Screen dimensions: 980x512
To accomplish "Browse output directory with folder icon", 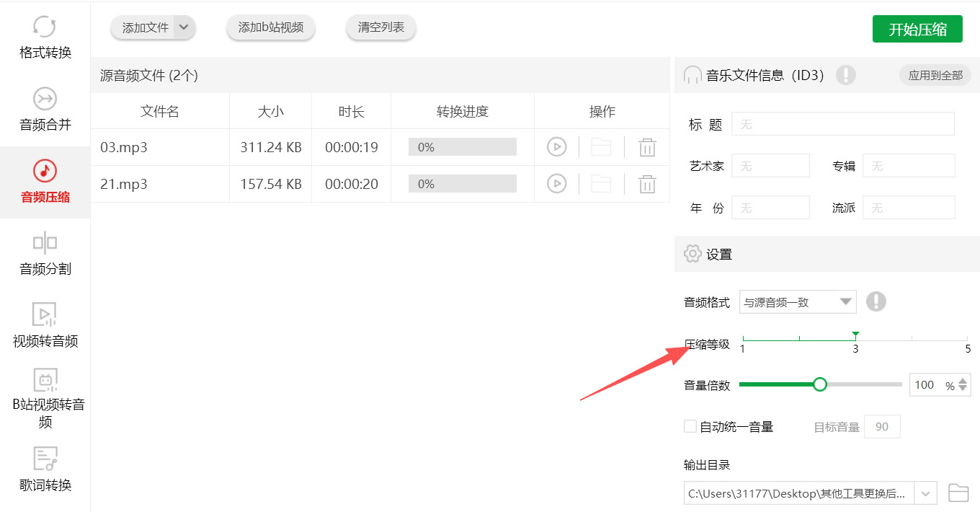I will (x=958, y=493).
